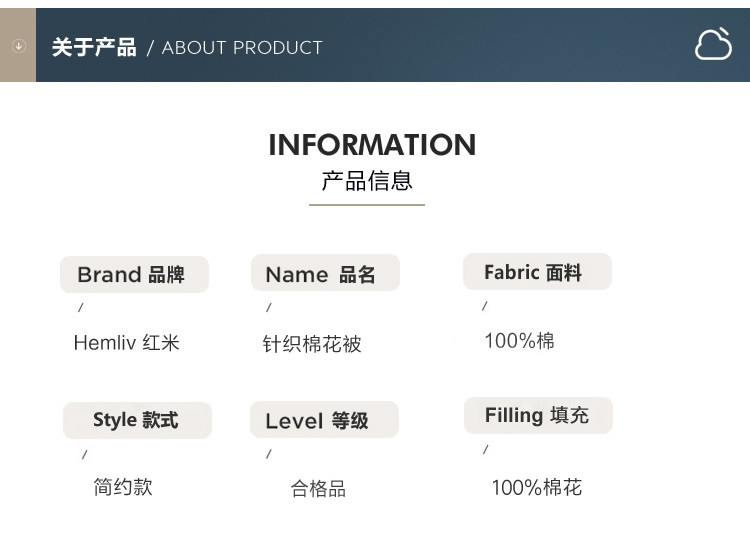Click the 简约款 style value
750x543 pixels.
123,487
